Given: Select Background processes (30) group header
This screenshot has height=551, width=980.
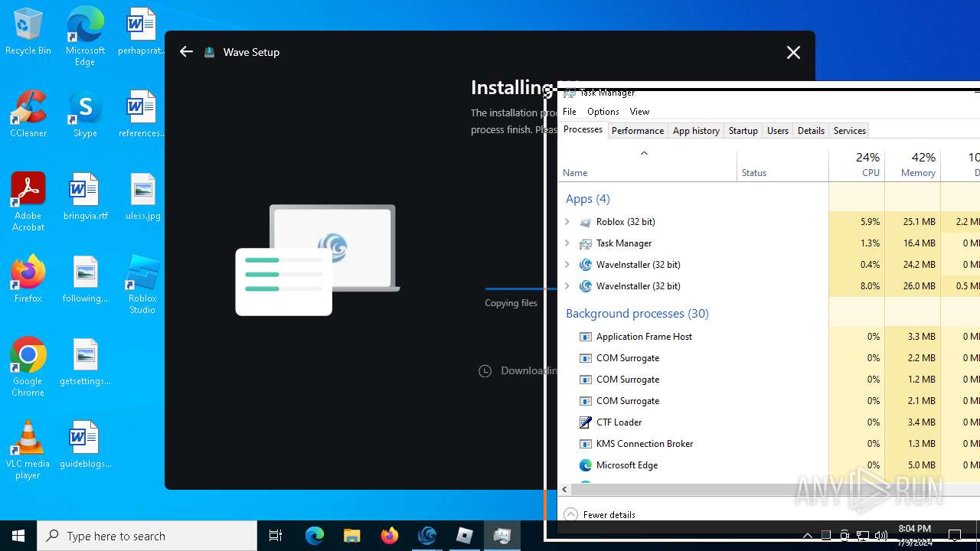Looking at the screenshot, I should pos(637,314).
